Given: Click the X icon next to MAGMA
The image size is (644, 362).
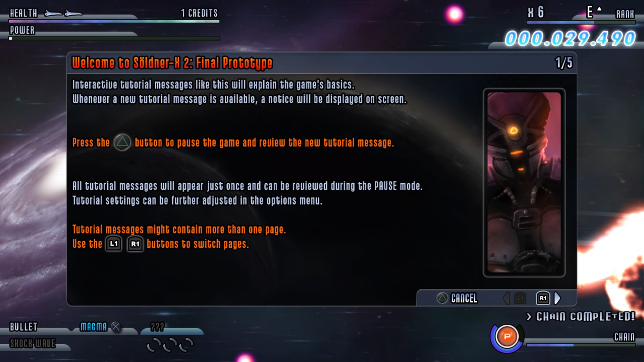Looking at the screenshot, I should [116, 326].
